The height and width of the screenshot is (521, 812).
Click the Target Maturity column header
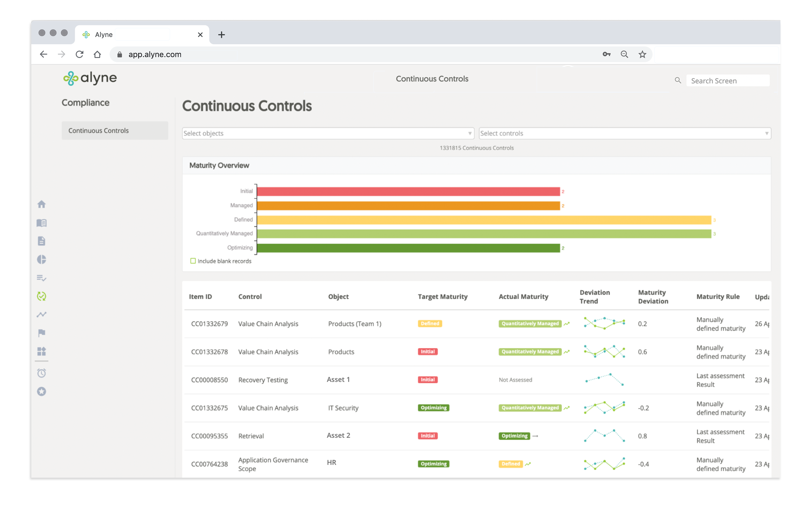point(443,297)
